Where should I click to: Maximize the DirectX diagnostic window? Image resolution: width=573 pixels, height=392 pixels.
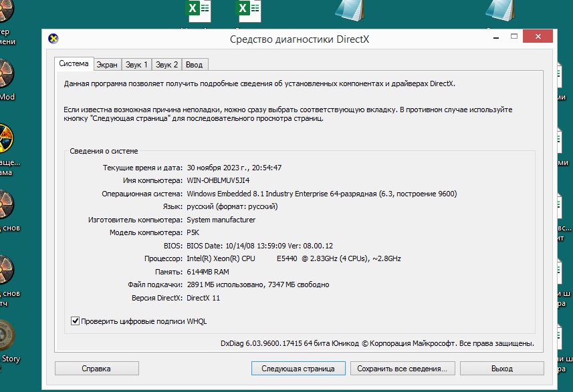pyautogui.click(x=514, y=36)
